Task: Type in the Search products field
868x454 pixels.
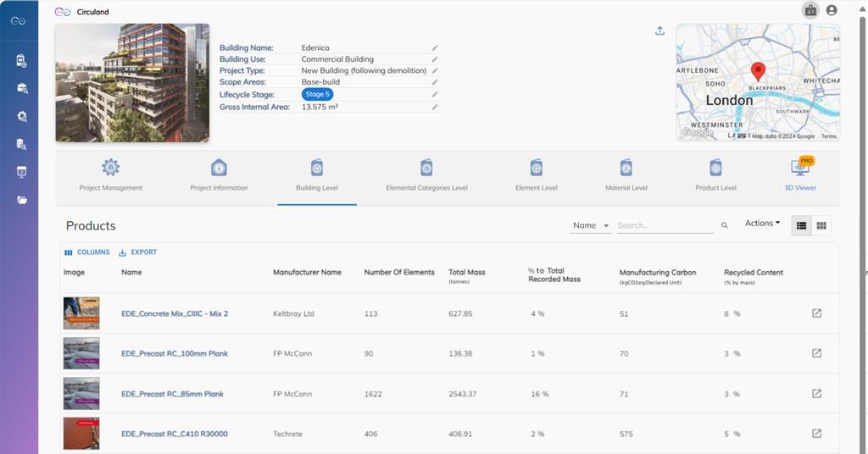Action: [664, 225]
